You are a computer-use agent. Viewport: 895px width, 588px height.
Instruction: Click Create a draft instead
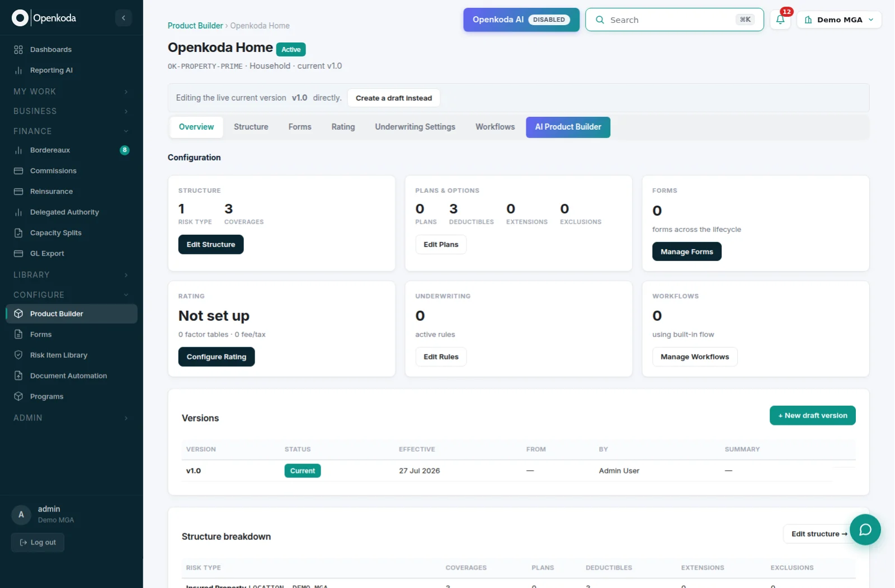(x=394, y=98)
